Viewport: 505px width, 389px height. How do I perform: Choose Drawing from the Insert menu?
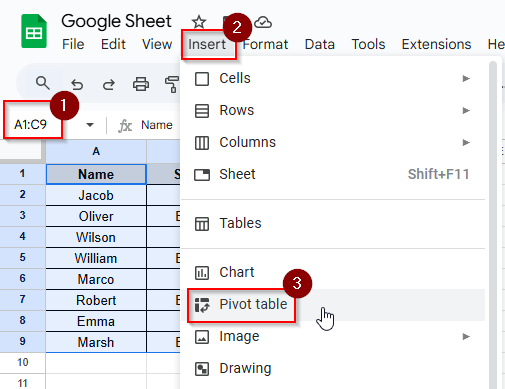333,369
